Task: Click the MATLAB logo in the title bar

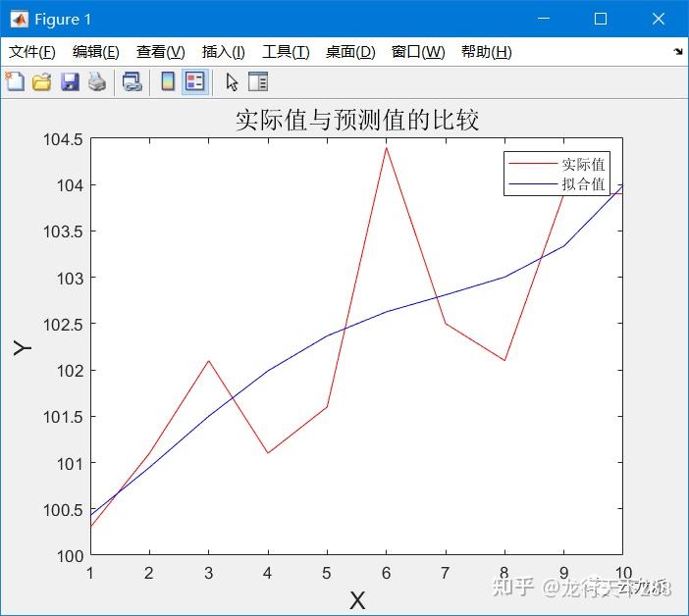Action: coord(20,19)
